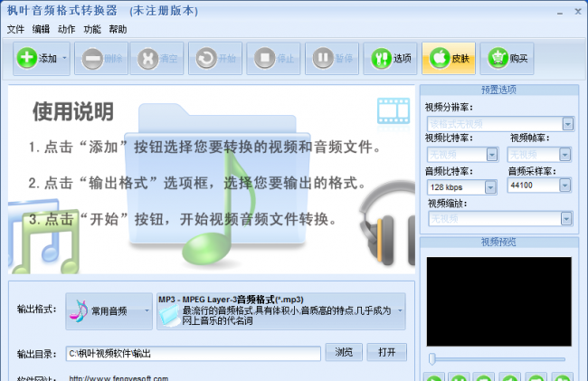The image size is (588, 381).
Task: Open the 功能 menu
Action: click(x=92, y=29)
